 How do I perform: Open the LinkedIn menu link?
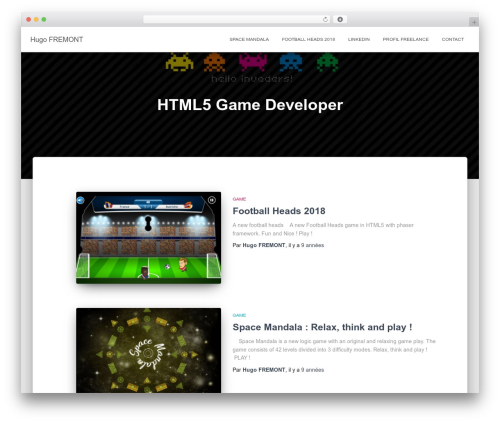tap(359, 39)
